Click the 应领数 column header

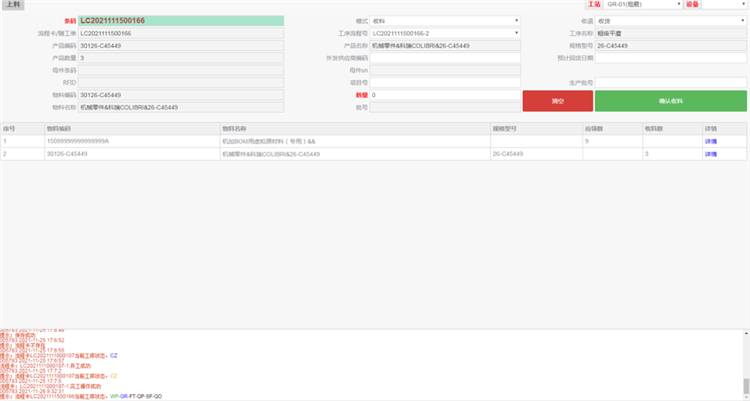click(593, 129)
